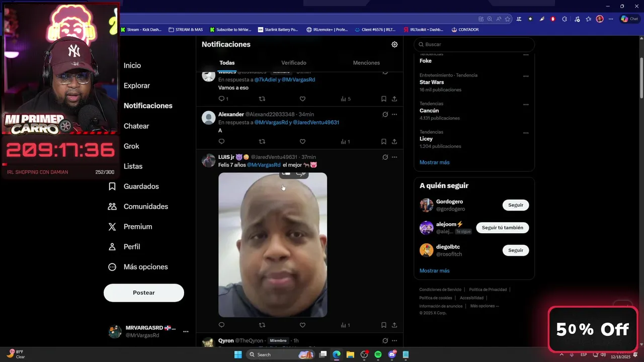Open Grok icon on LUIS jr post
Screen dimensions: 644x362
pyautogui.click(x=385, y=157)
